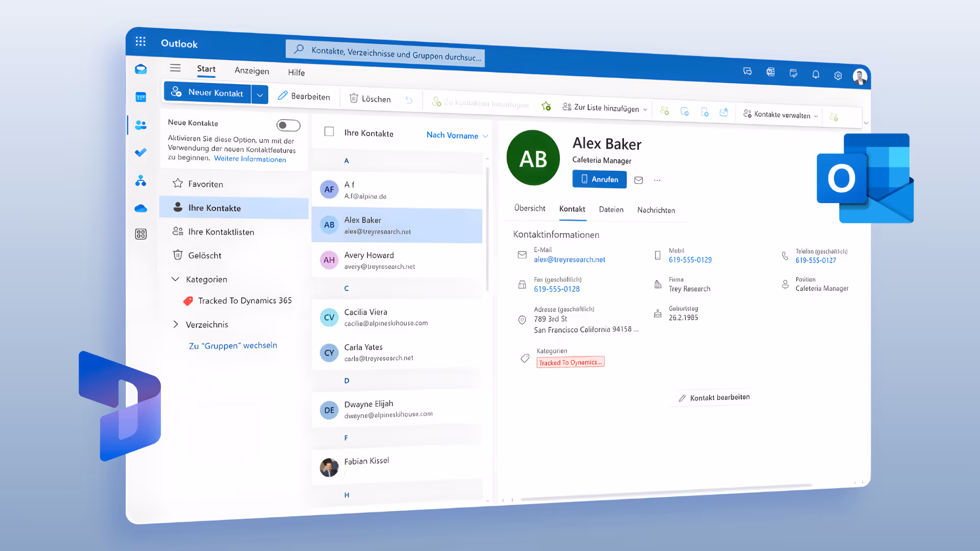Open More apps grid icon
This screenshot has height=551, width=980.
coord(141,234)
